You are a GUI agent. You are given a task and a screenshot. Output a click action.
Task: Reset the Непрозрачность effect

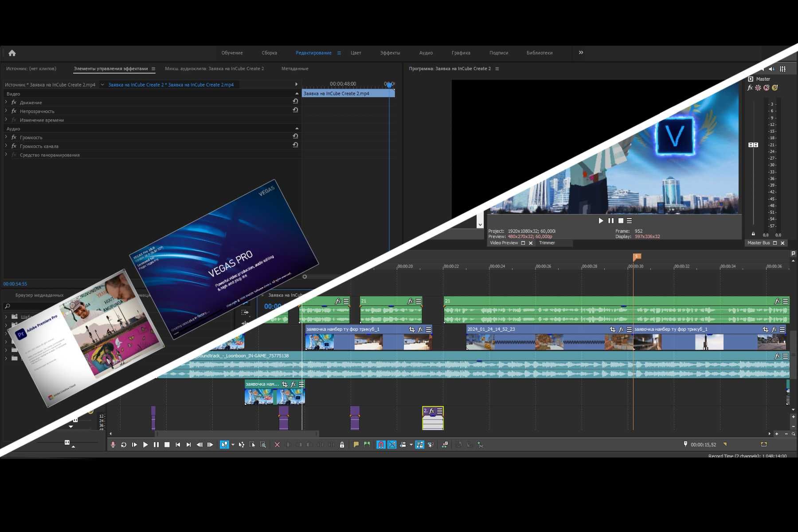click(295, 110)
